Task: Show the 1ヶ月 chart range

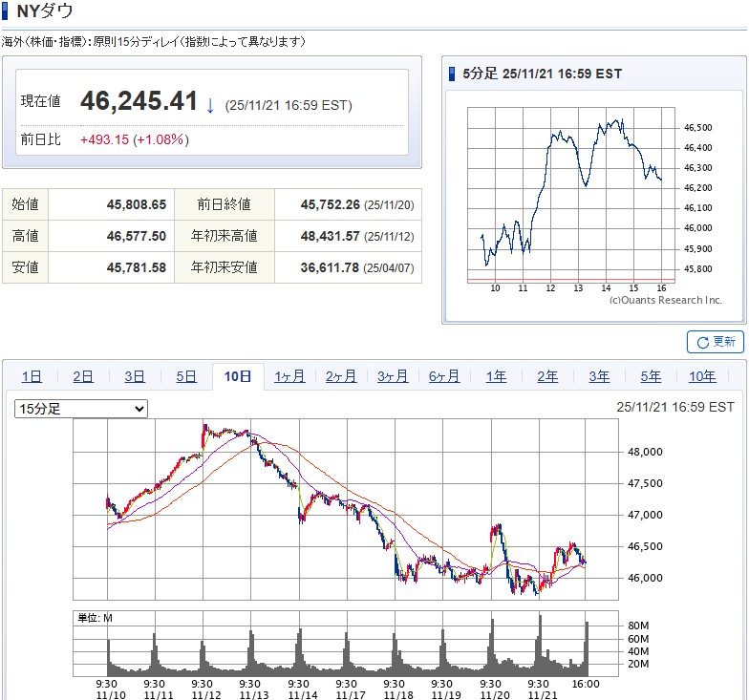Action: tap(289, 376)
